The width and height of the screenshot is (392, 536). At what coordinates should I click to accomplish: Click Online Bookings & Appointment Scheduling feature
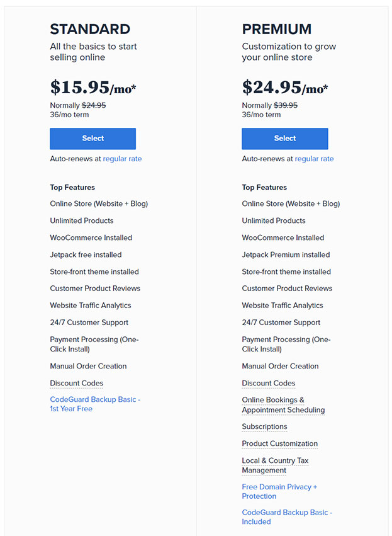click(x=283, y=405)
